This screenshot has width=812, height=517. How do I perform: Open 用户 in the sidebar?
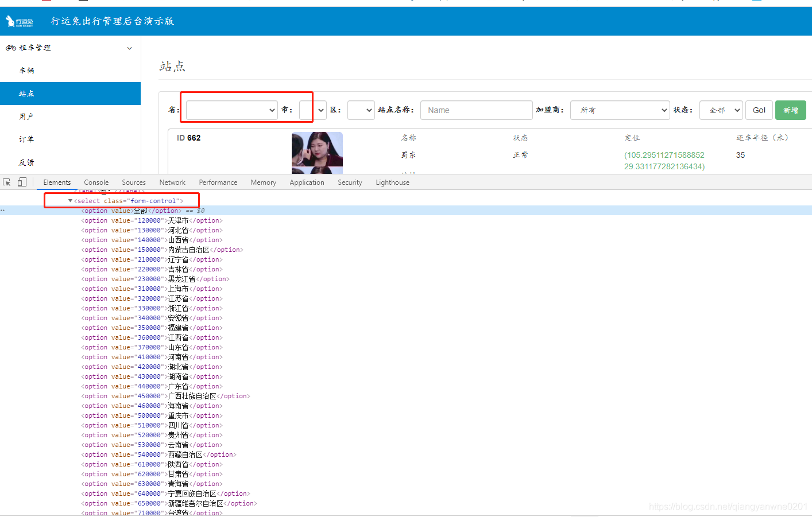[70, 116]
